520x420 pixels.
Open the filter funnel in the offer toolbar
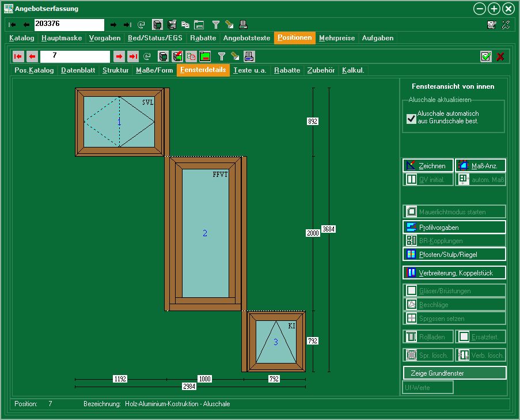(216, 25)
